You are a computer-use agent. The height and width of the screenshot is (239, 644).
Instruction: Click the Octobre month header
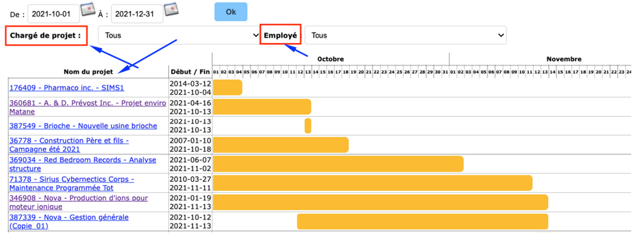[331, 59]
